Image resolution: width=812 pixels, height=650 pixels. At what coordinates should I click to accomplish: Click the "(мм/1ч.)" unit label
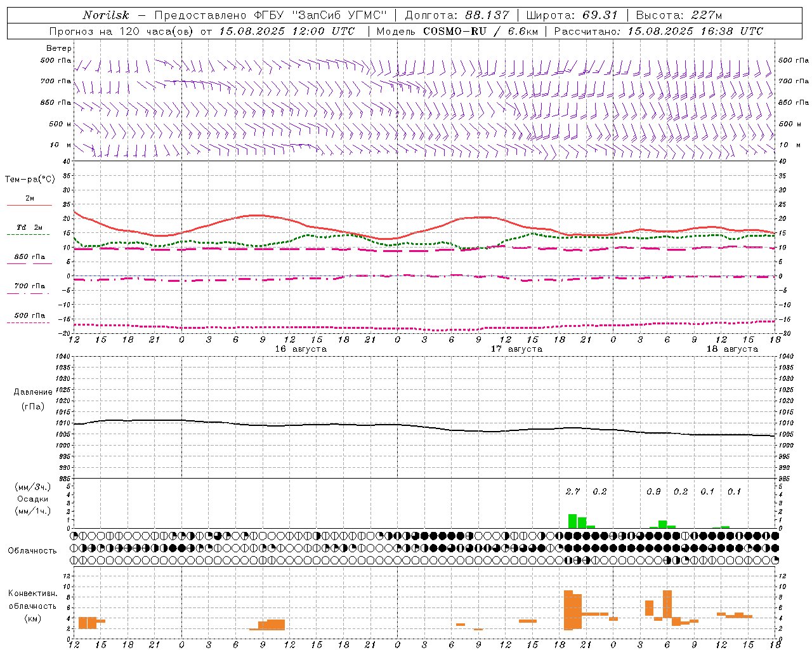[33, 511]
